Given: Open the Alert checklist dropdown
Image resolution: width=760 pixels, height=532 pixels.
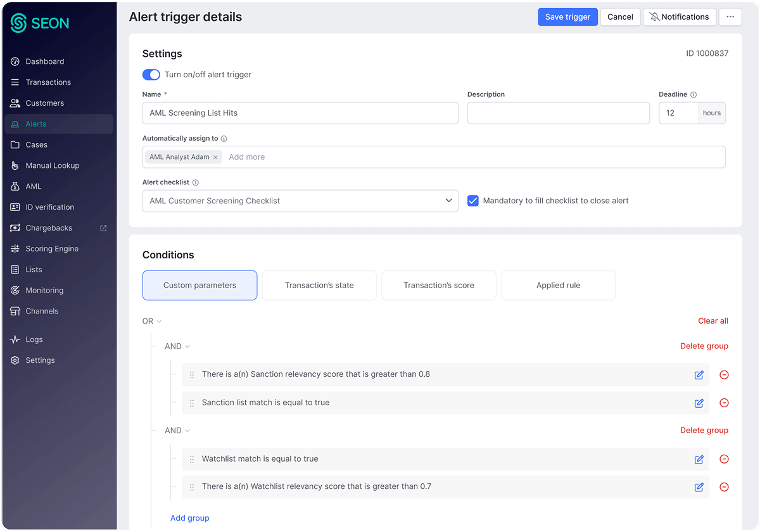Looking at the screenshot, I should point(300,200).
